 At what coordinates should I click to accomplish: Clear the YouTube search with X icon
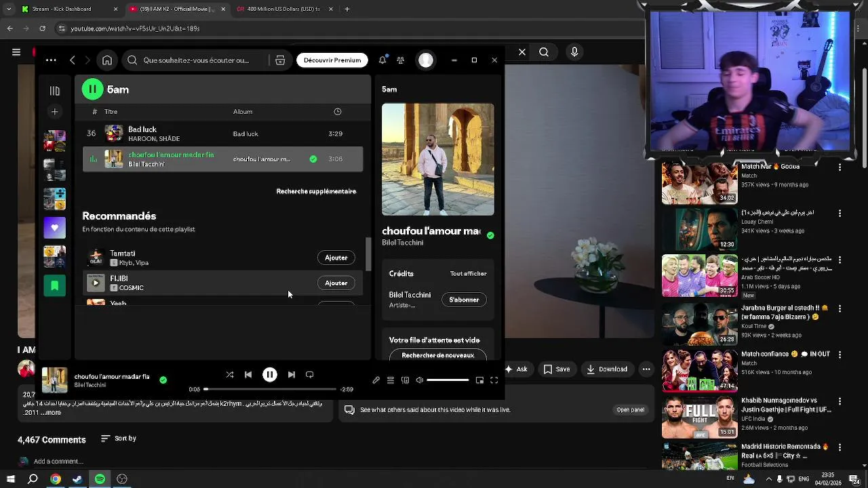coord(522,52)
